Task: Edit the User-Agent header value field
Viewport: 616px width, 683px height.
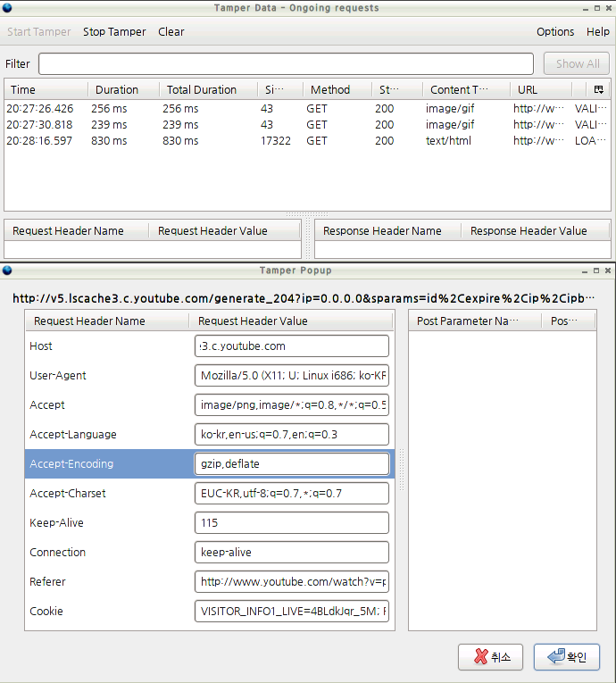Action: pyautogui.click(x=292, y=376)
